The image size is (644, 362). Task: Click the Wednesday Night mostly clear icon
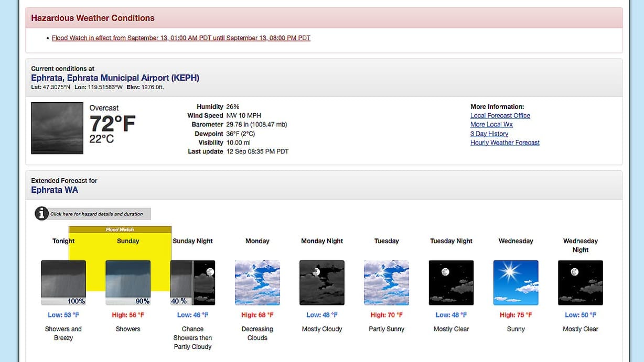pos(581,283)
